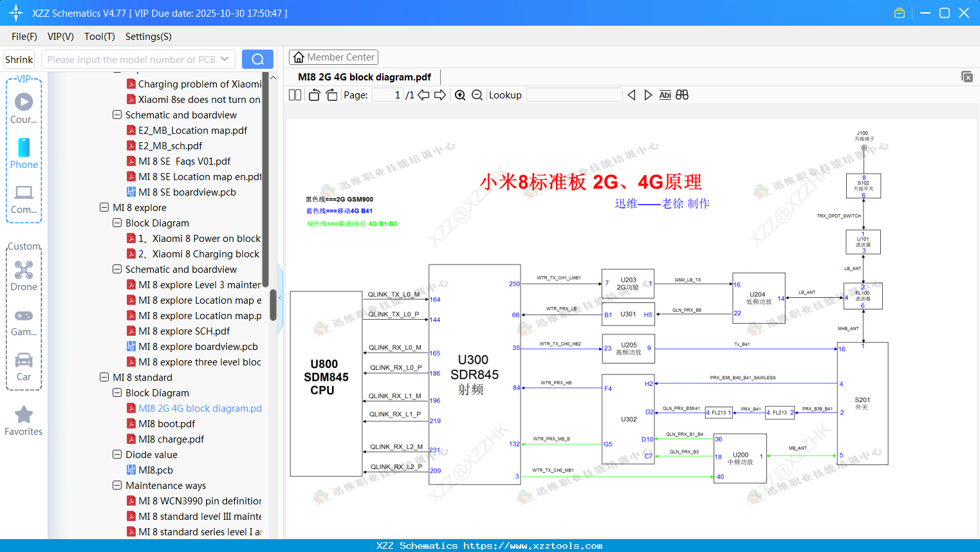Open the model number dropdown

click(x=226, y=59)
